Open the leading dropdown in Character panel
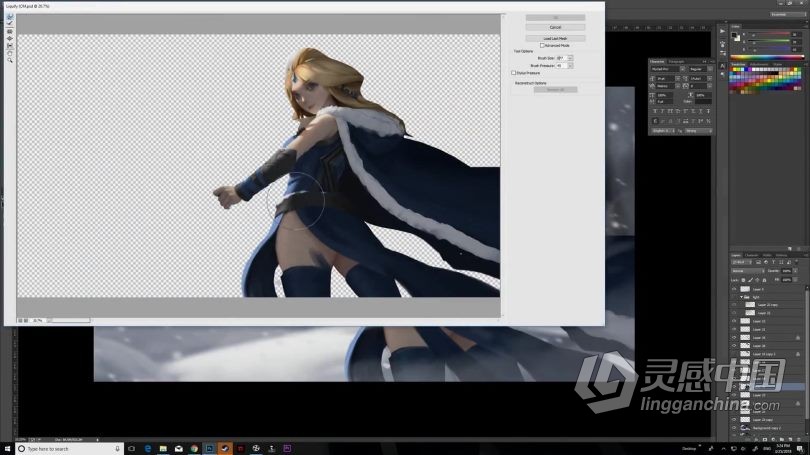810x455 pixels. pos(709,79)
